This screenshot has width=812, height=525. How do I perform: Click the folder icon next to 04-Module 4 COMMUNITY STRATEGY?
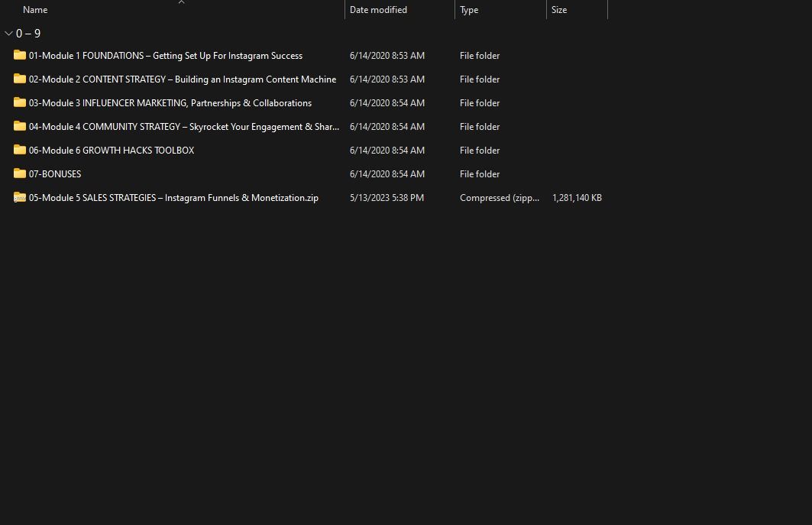pos(20,126)
